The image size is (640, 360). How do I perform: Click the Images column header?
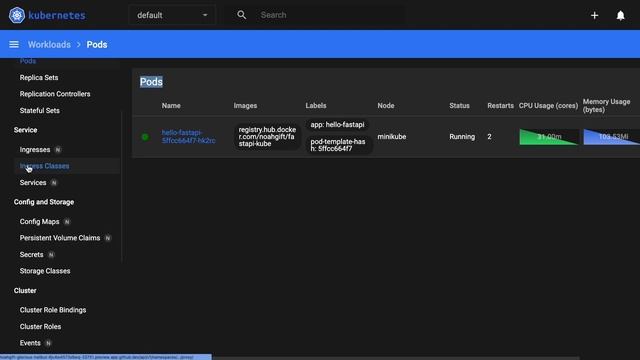pyautogui.click(x=245, y=106)
